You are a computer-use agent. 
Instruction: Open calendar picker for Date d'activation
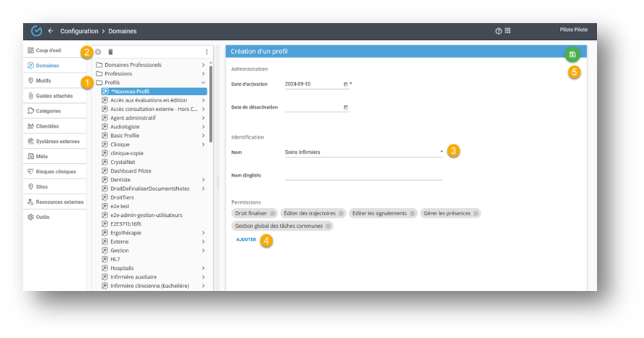click(x=345, y=84)
